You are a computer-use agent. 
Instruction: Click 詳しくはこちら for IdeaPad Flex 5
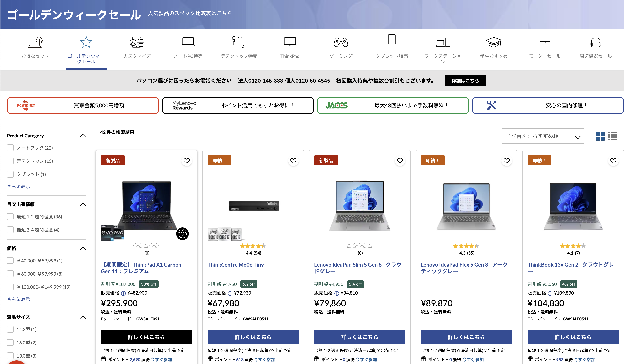(466, 337)
